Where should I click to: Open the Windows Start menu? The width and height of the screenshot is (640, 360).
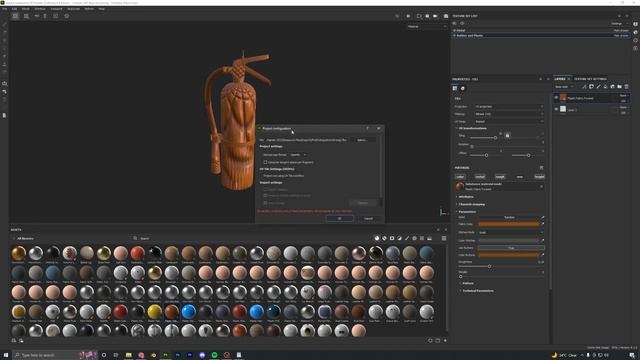tap(6, 355)
